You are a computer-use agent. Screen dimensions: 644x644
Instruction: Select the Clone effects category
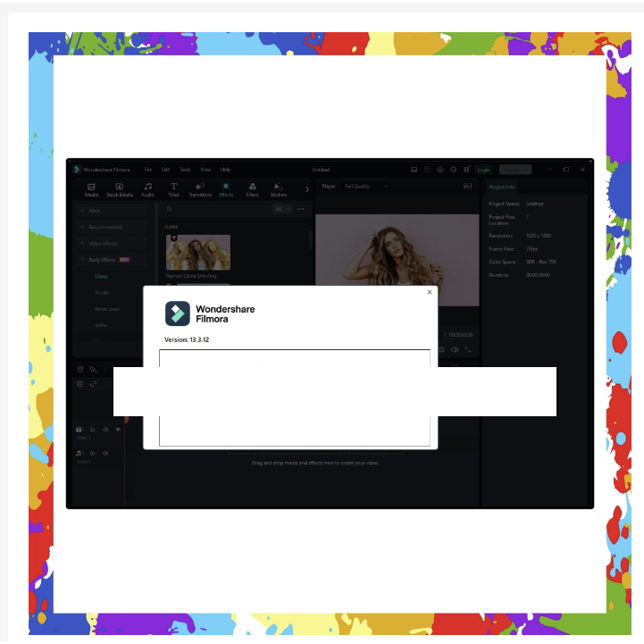101,276
